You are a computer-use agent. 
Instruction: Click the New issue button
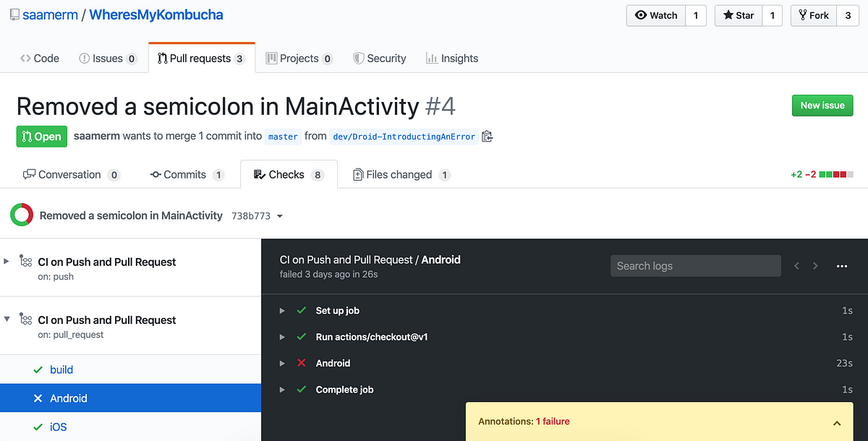coord(822,106)
